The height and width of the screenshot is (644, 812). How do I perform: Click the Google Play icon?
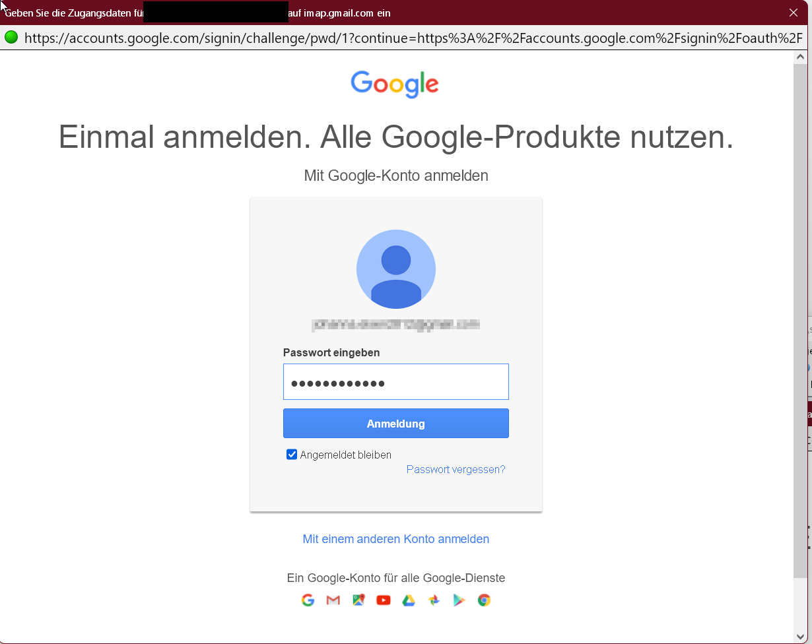[459, 600]
